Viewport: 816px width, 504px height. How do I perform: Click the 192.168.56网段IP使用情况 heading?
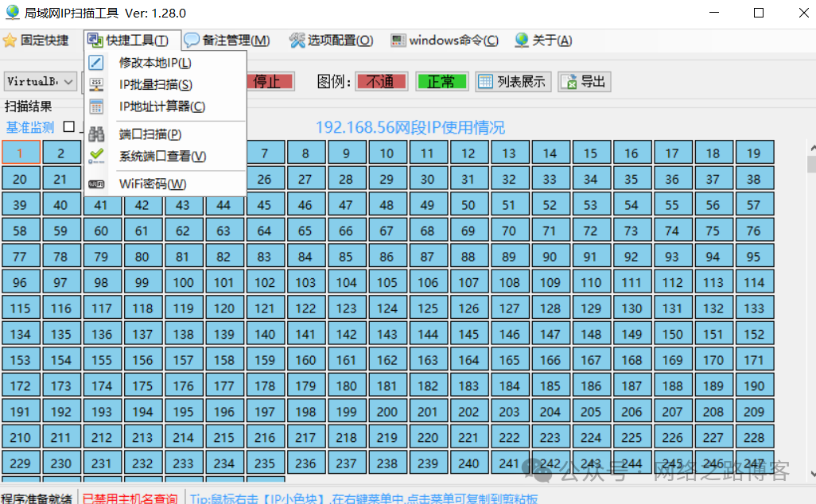410,127
